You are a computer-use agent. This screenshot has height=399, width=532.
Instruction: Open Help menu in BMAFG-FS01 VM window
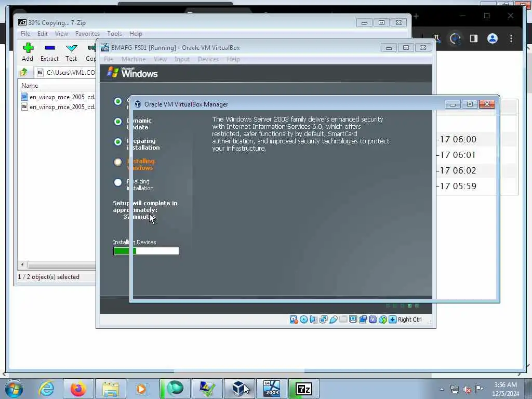pos(233,59)
